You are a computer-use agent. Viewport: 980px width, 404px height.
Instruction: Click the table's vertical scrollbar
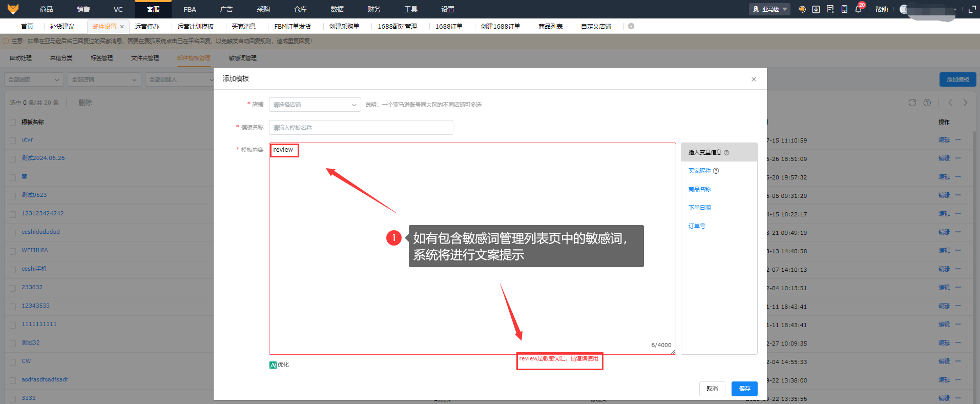tap(975, 267)
